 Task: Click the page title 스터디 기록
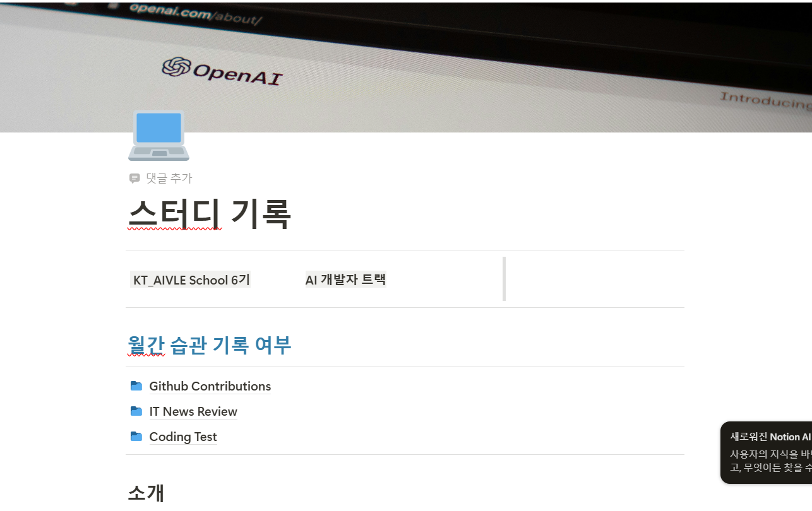coord(209,214)
